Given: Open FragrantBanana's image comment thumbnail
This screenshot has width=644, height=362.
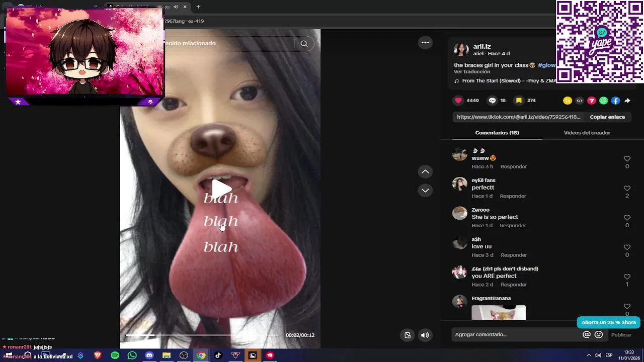Looking at the screenshot, I should [x=499, y=313].
